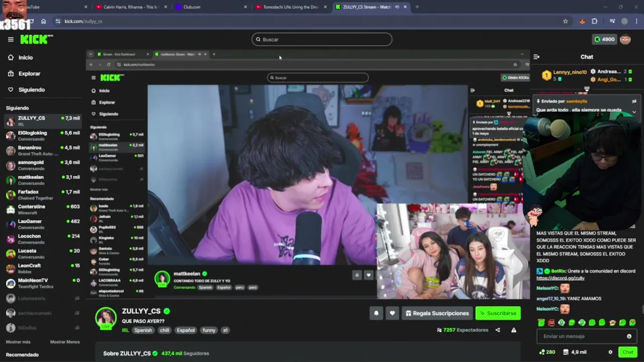Screen dimensions: 644x362
Task: Click the ZULLYY_CS streamer avatar
Action: [106, 318]
